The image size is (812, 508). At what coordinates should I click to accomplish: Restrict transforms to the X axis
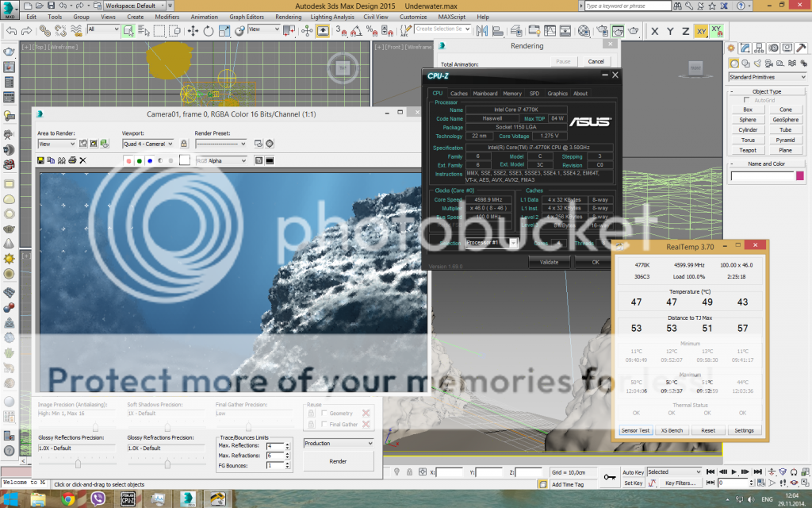(655, 31)
